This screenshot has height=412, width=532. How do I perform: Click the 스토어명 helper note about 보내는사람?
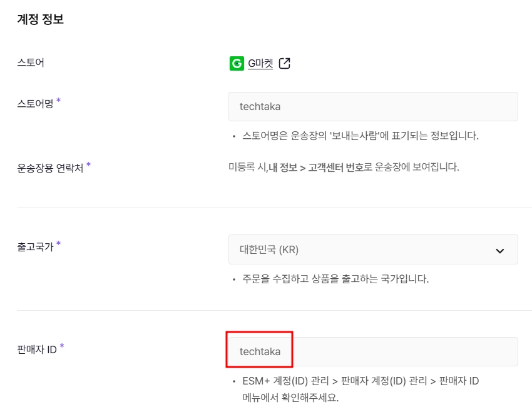[x=361, y=136]
